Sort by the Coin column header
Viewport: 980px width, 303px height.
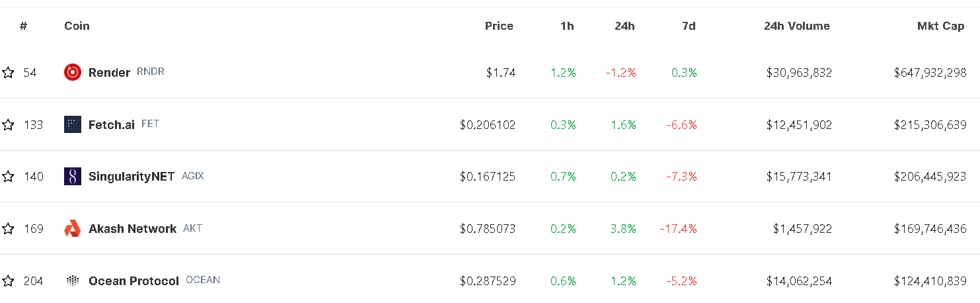(77, 26)
